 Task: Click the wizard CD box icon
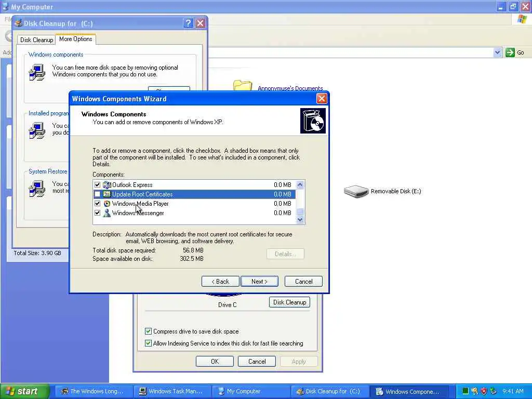pos(313,121)
